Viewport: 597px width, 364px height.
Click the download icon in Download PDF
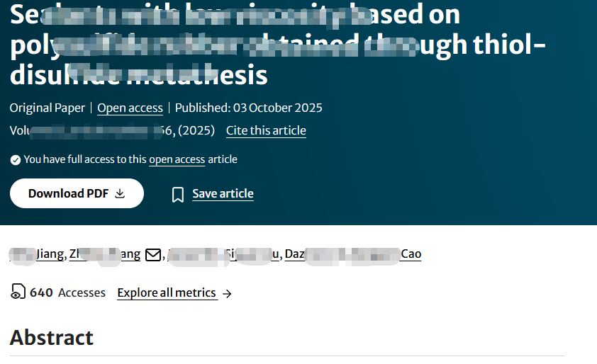120,193
